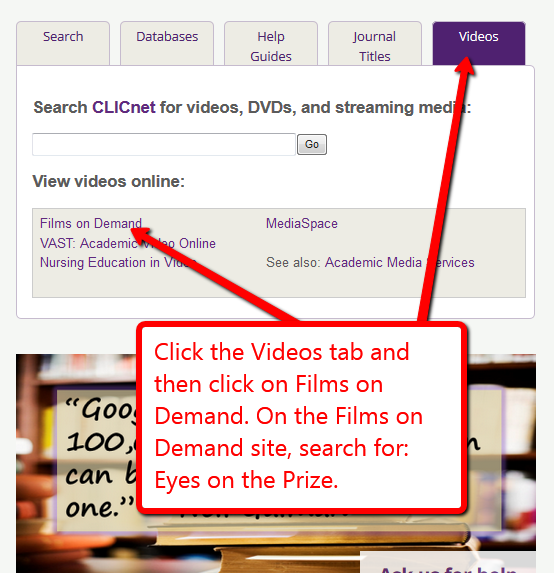
Task: Click the CLICnet link in heading
Action: (124, 107)
